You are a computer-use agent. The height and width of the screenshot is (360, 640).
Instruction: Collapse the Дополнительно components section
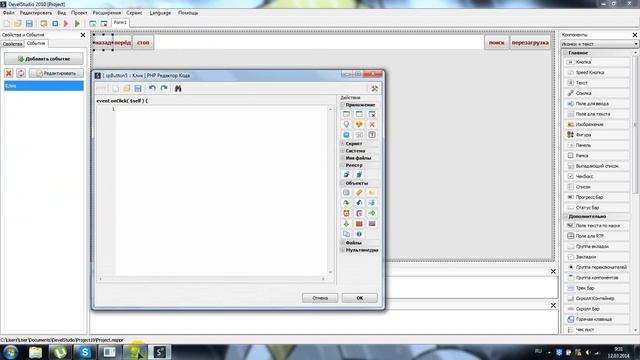point(566,216)
